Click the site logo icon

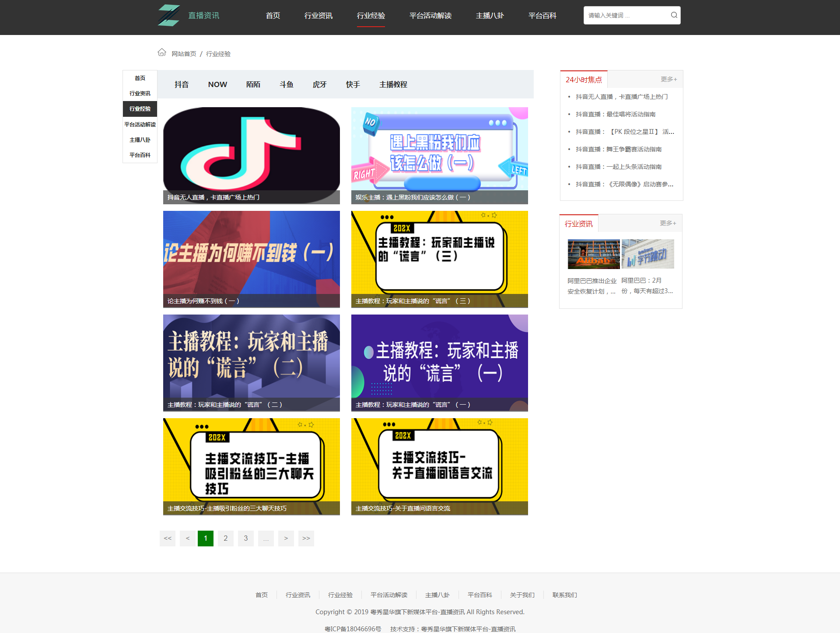(x=169, y=15)
